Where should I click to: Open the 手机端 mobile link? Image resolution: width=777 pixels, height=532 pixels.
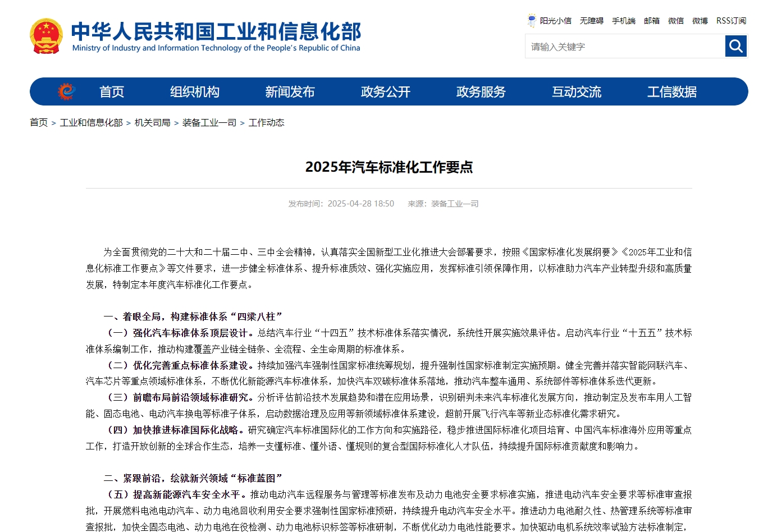(624, 21)
